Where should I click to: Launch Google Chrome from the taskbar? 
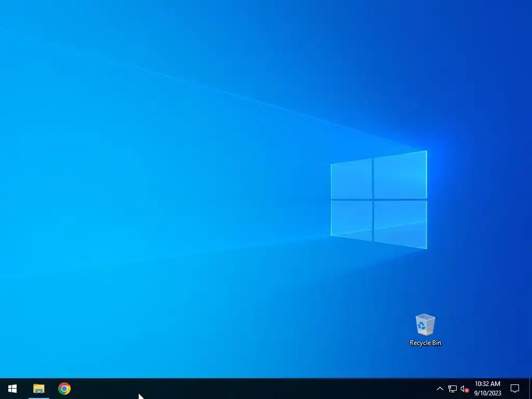(x=64, y=389)
